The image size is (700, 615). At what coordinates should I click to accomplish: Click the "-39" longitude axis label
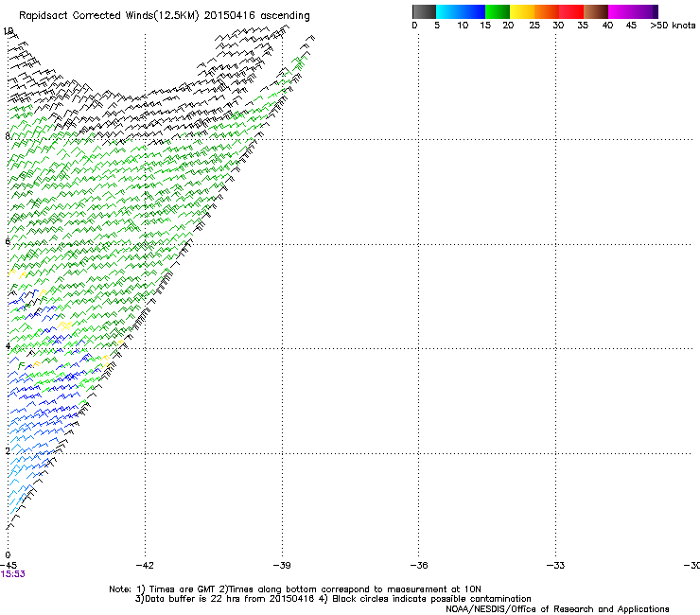tap(282, 566)
